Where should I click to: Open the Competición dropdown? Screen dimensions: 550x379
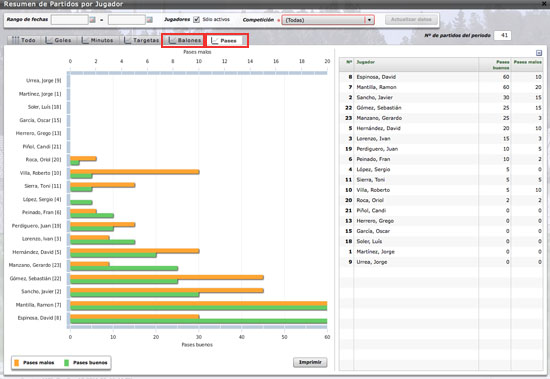369,20
